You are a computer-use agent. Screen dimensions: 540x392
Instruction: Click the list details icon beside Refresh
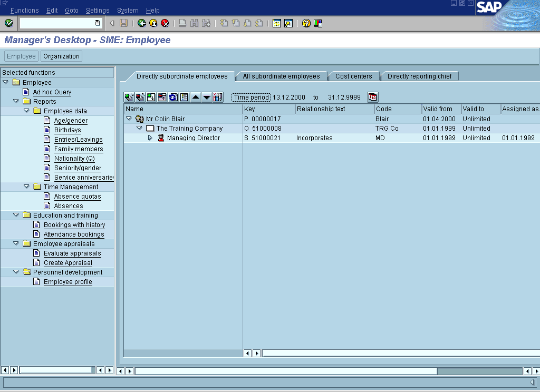point(184,97)
